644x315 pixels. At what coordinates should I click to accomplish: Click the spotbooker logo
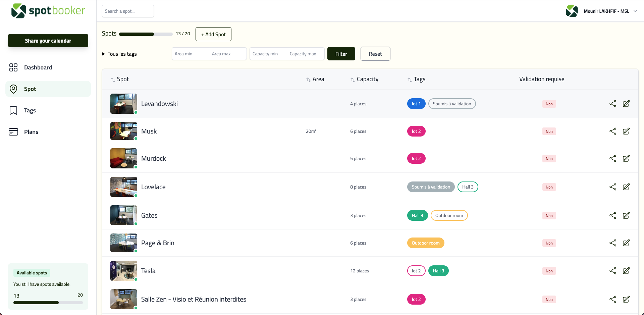point(48,11)
